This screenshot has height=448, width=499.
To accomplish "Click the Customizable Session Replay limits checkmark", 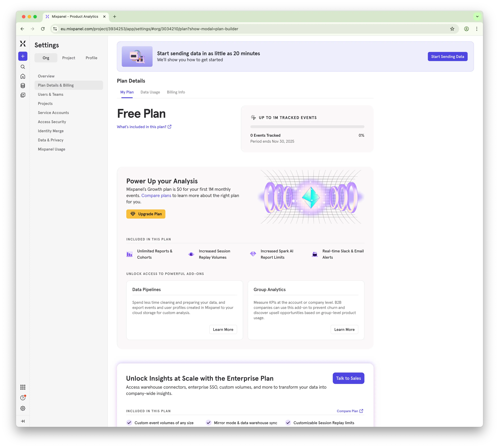I will (288, 423).
